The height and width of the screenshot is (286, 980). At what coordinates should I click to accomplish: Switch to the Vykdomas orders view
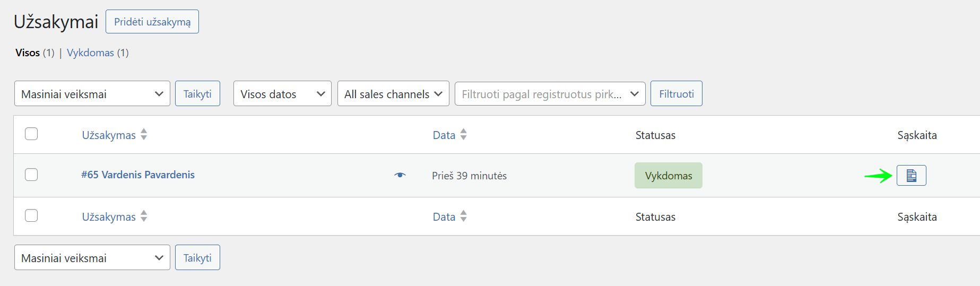(x=90, y=53)
